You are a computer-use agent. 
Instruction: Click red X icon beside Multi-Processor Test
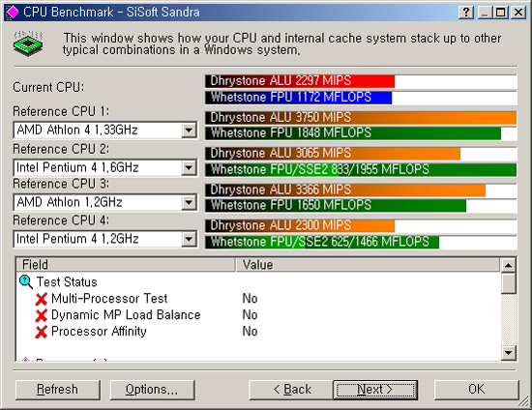click(41, 299)
